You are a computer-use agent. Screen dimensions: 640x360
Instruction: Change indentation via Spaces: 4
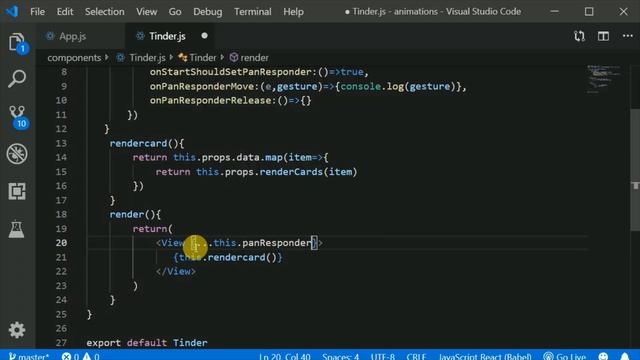340,356
